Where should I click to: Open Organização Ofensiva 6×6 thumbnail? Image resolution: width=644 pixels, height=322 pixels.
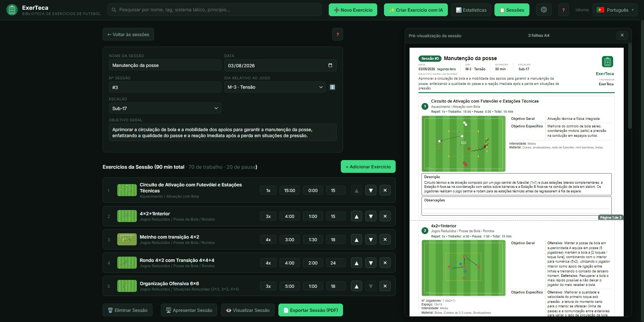(x=127, y=286)
